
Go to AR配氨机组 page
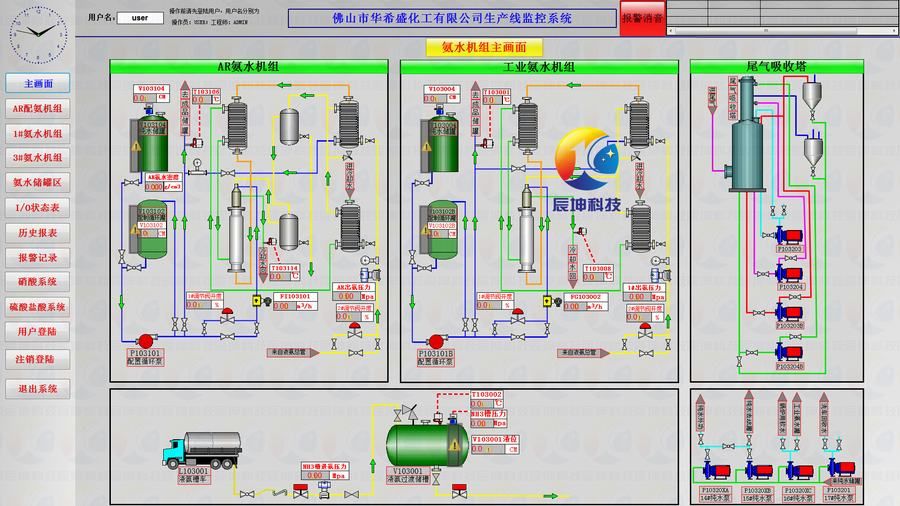click(38, 108)
